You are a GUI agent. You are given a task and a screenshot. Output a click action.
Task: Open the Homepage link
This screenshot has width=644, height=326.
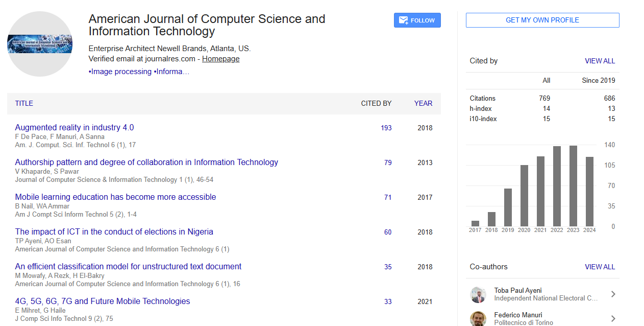click(x=220, y=59)
